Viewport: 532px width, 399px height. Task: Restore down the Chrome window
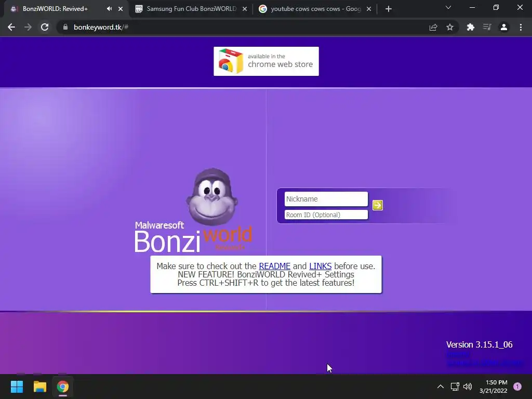[x=496, y=7]
